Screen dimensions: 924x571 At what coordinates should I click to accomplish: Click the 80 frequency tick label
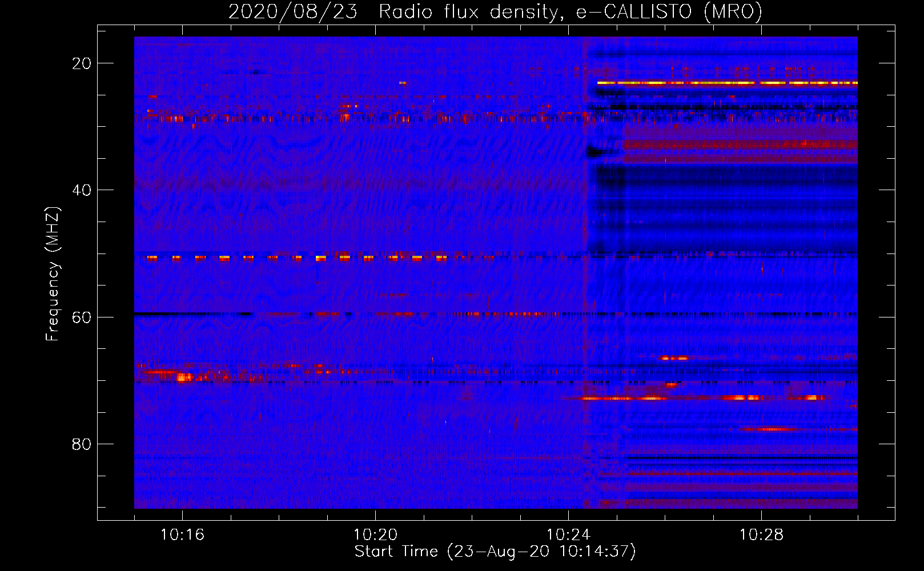82,444
